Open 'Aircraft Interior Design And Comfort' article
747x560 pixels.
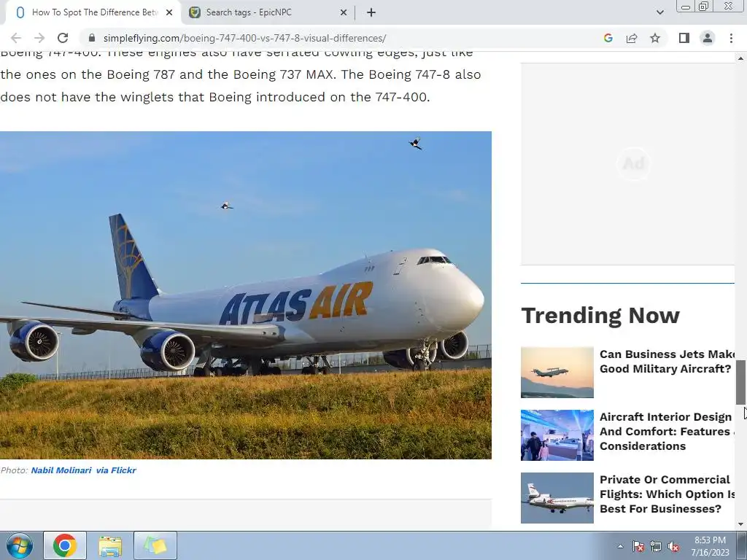(667, 432)
